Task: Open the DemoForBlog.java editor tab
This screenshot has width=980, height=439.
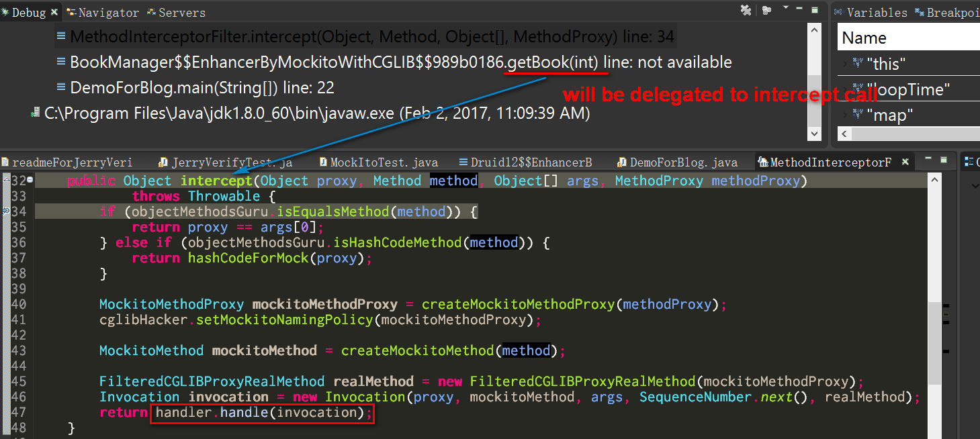Action: tap(678, 162)
